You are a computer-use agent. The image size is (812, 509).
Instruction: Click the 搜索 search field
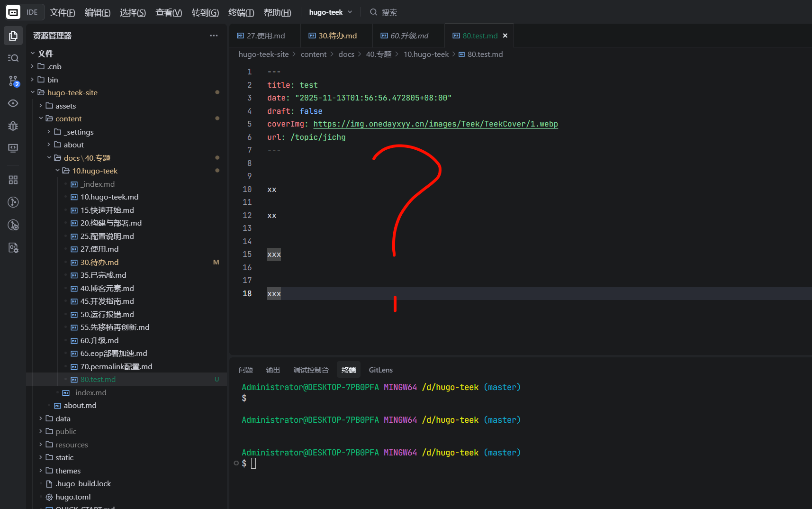click(389, 13)
